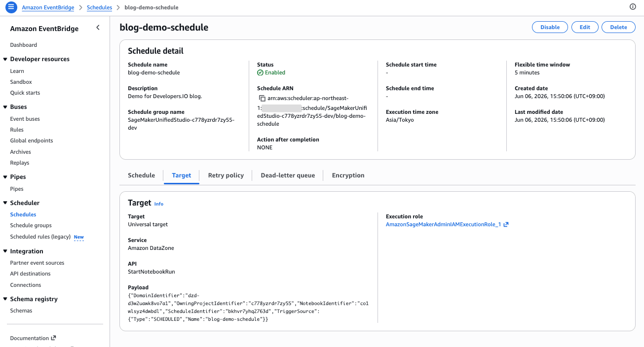This screenshot has height=347, width=644.
Task: Open Archives in the sidebar
Action: tap(20, 152)
